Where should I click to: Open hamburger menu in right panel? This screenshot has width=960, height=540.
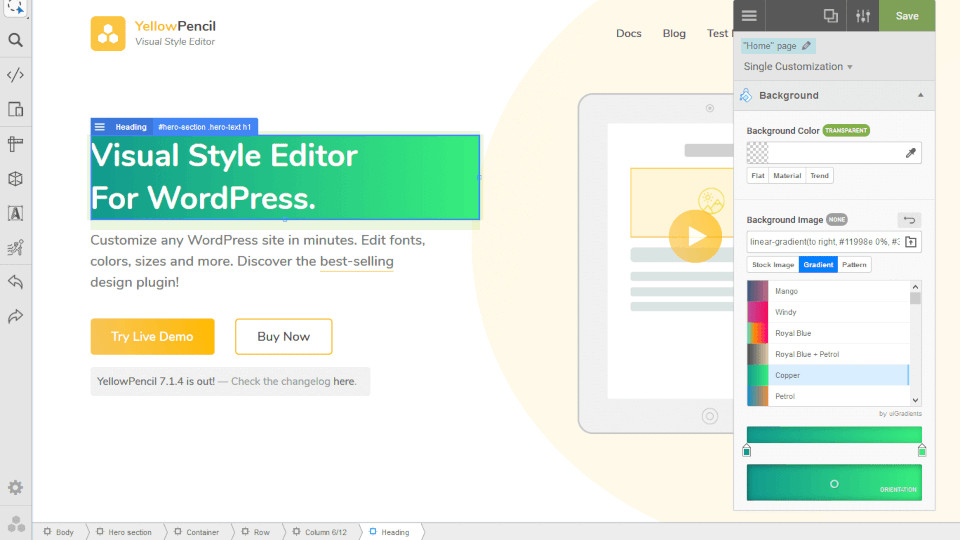tap(749, 16)
